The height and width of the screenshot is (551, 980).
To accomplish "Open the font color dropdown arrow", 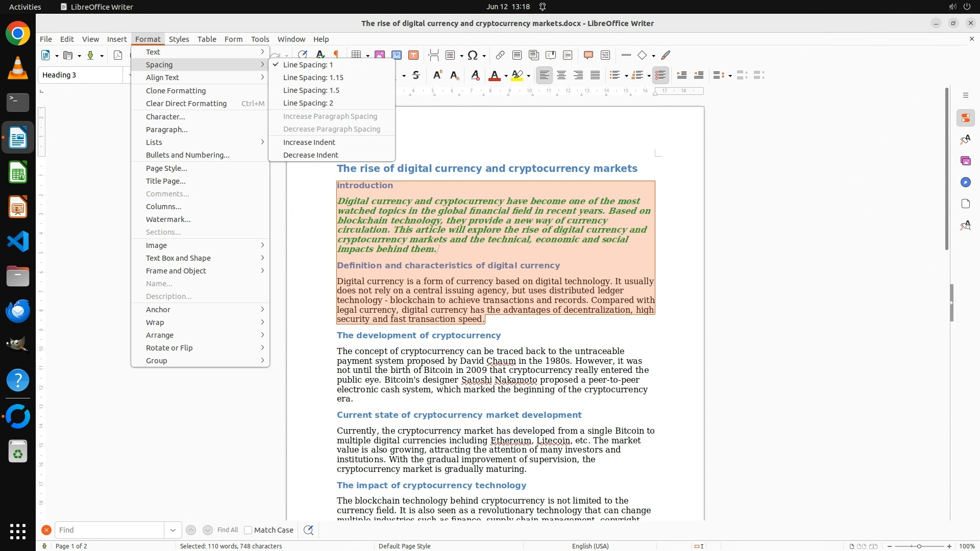I will tap(506, 76).
